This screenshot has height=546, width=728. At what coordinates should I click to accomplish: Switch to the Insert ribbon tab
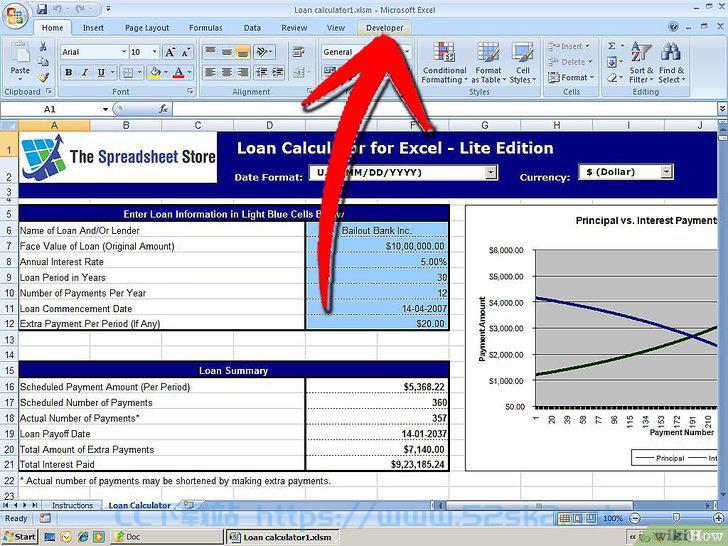pos(93,28)
